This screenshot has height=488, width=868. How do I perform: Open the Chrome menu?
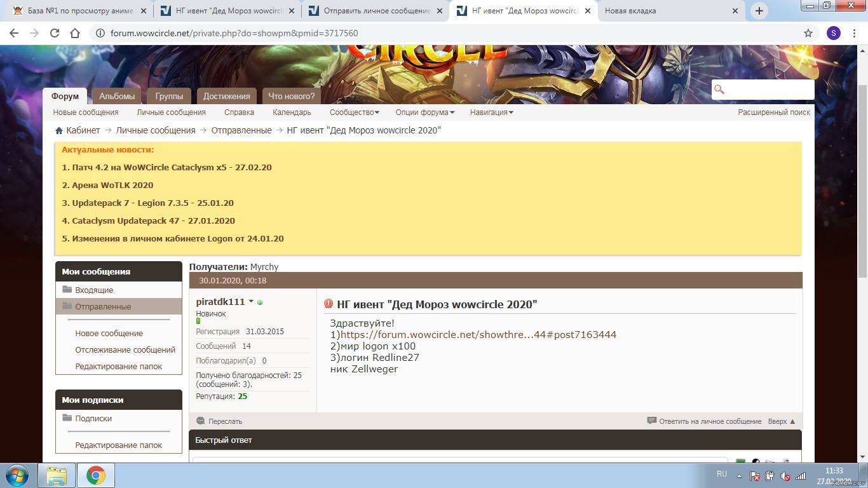[x=855, y=33]
